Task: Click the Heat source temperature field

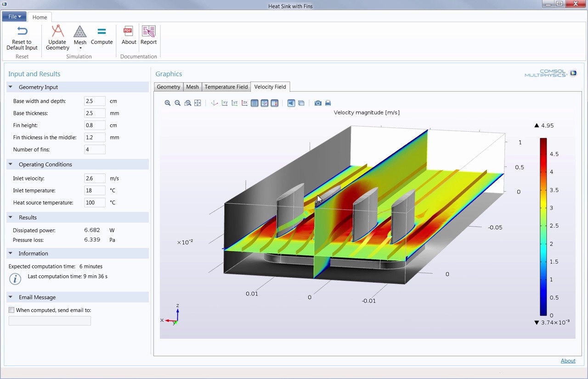Action: 95,202
